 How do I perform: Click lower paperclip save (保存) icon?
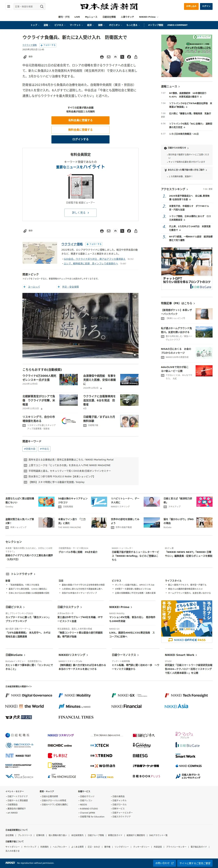tap(25, 231)
